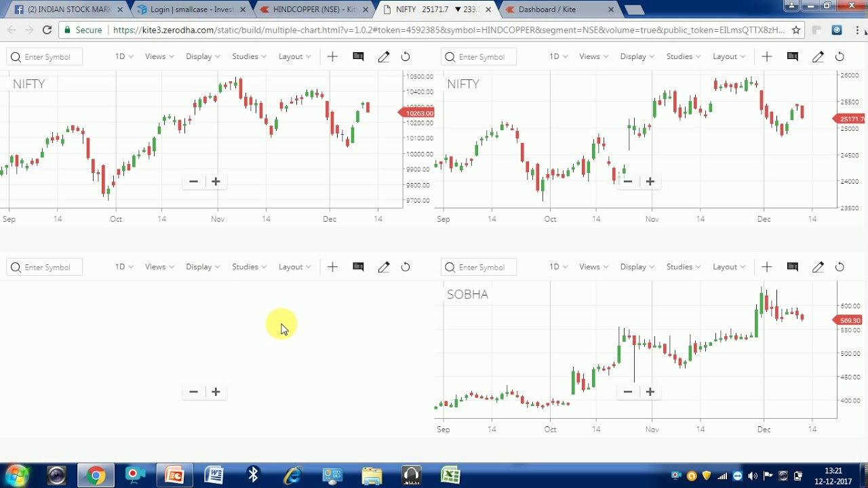Open the Studies dropdown in the empty chart panel

[249, 267]
